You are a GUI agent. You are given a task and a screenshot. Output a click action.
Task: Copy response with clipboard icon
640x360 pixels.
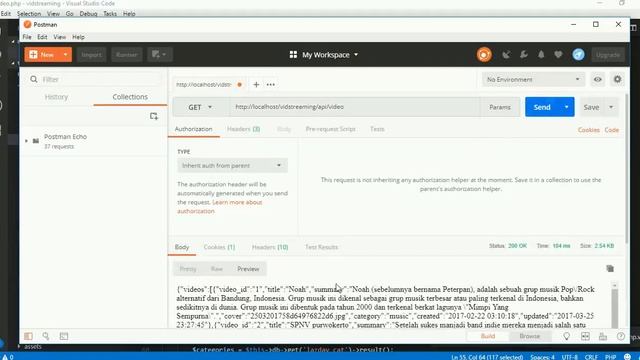click(x=610, y=268)
